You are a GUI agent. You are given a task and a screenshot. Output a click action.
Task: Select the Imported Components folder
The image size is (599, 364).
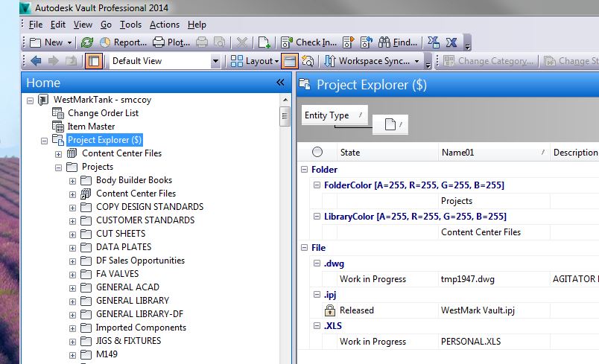point(141,328)
